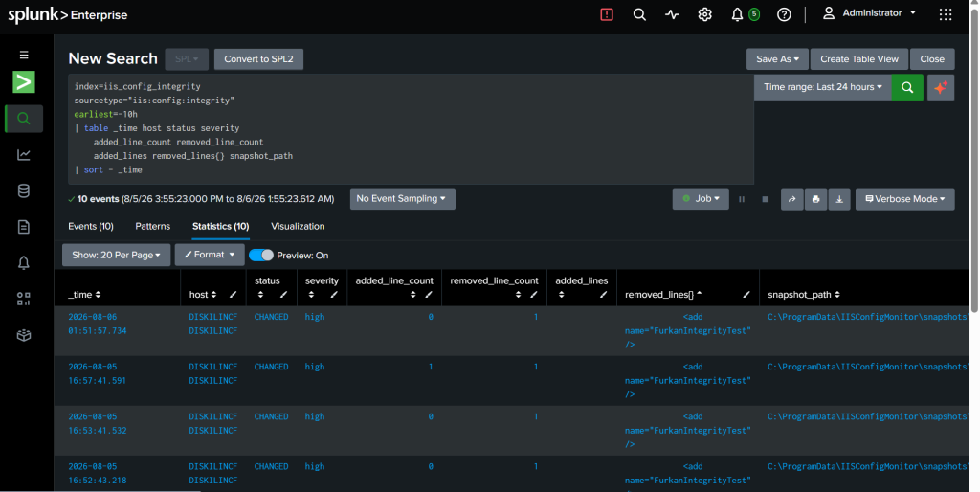Toggle the hamburger sidebar menu

pos(24,55)
